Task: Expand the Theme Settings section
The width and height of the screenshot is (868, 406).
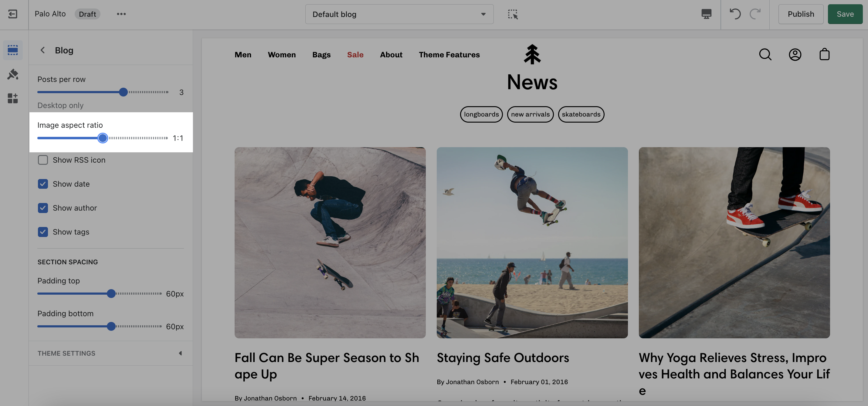Action: click(x=110, y=353)
